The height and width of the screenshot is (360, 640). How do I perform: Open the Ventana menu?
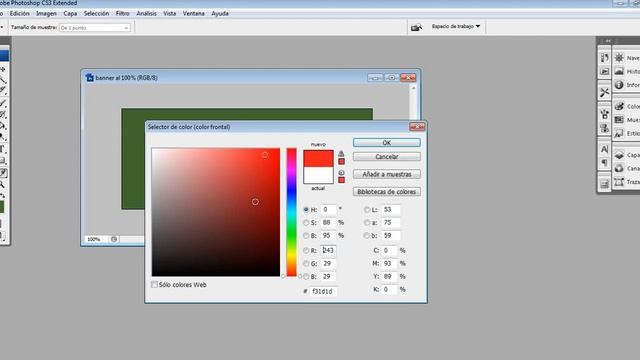click(193, 13)
